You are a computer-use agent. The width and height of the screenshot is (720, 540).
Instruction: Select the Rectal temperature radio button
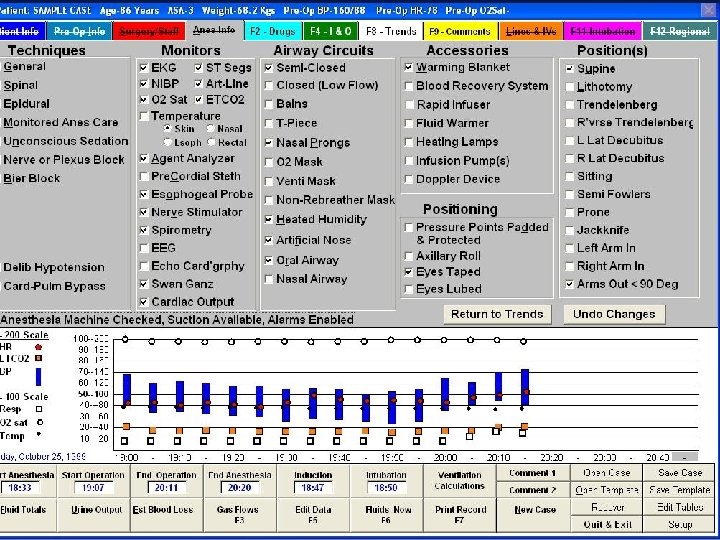click(211, 142)
